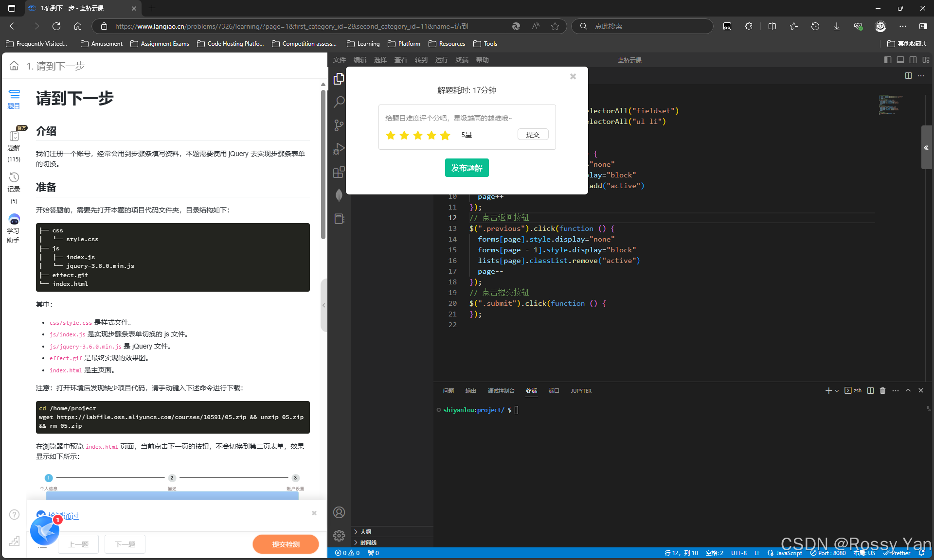This screenshot has height=560, width=934.
Task: Open the Manage settings gear
Action: 339,536
